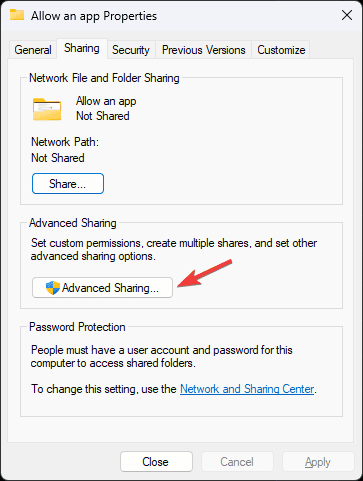
Task: Open the Security tab
Action: [131, 50]
